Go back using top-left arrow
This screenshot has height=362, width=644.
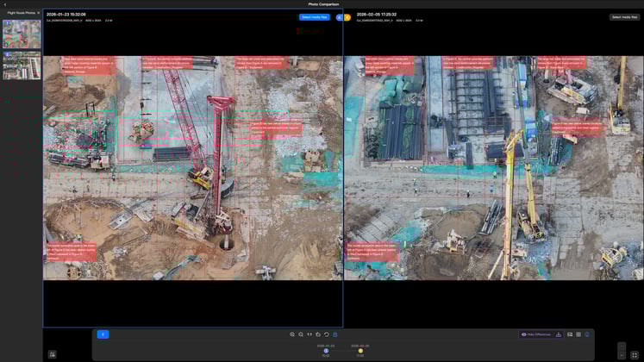(5, 4)
